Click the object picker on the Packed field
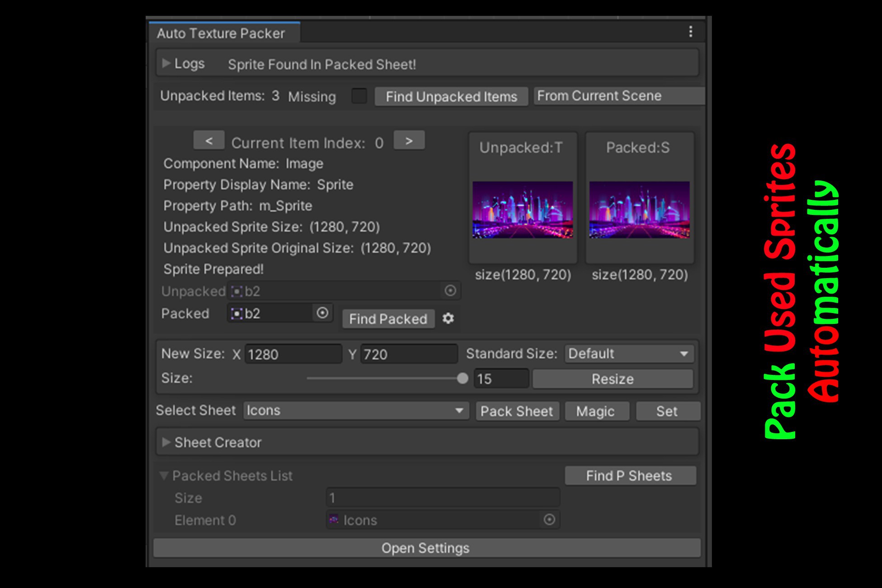This screenshot has width=882, height=588. point(322,313)
